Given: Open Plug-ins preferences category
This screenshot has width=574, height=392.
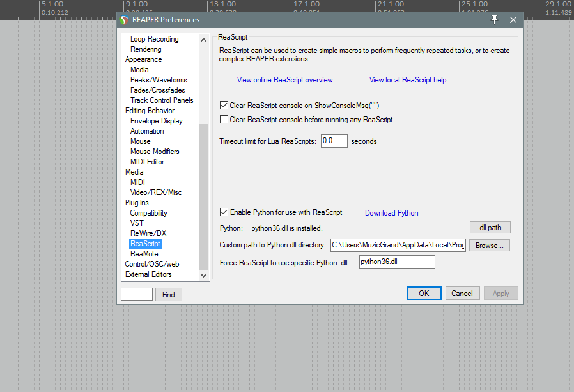Looking at the screenshot, I should coord(137,203).
